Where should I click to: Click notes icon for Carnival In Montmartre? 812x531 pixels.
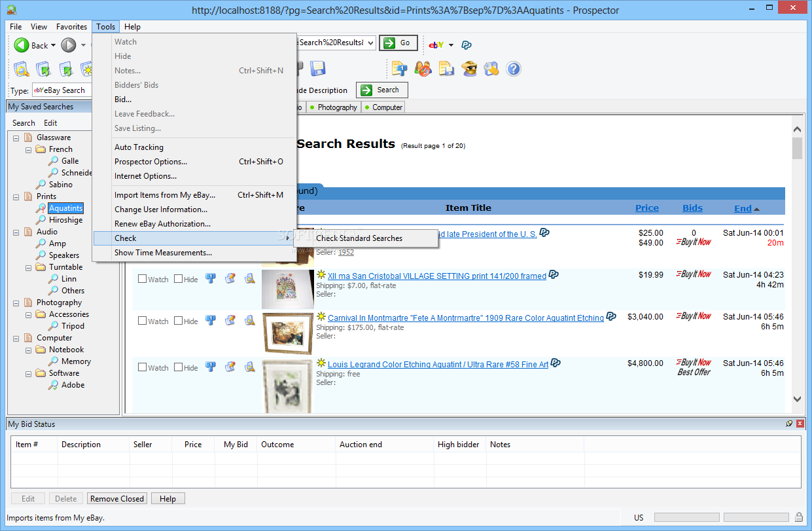point(230,320)
